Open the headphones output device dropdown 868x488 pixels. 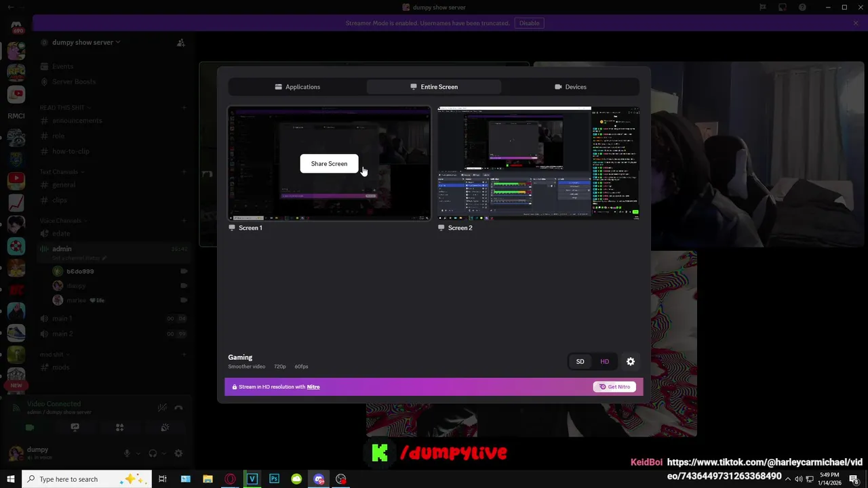164,453
